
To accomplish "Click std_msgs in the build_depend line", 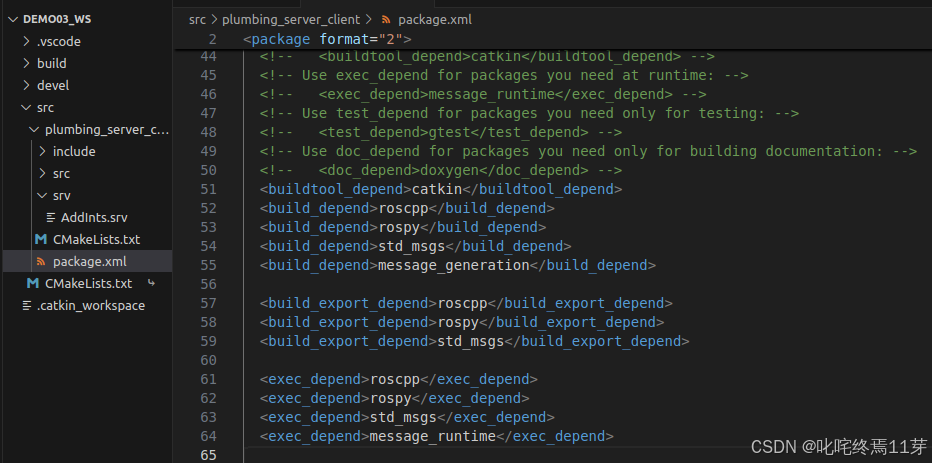I will pyautogui.click(x=411, y=246).
